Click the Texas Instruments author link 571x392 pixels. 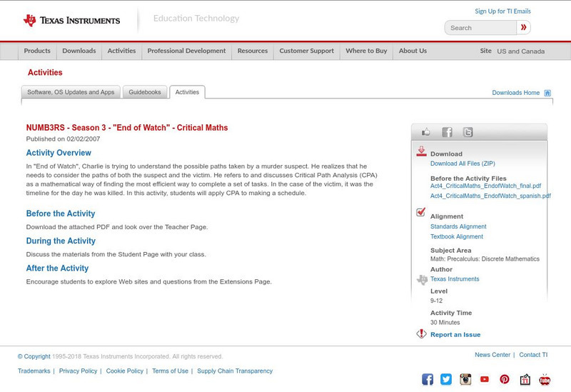(455, 279)
